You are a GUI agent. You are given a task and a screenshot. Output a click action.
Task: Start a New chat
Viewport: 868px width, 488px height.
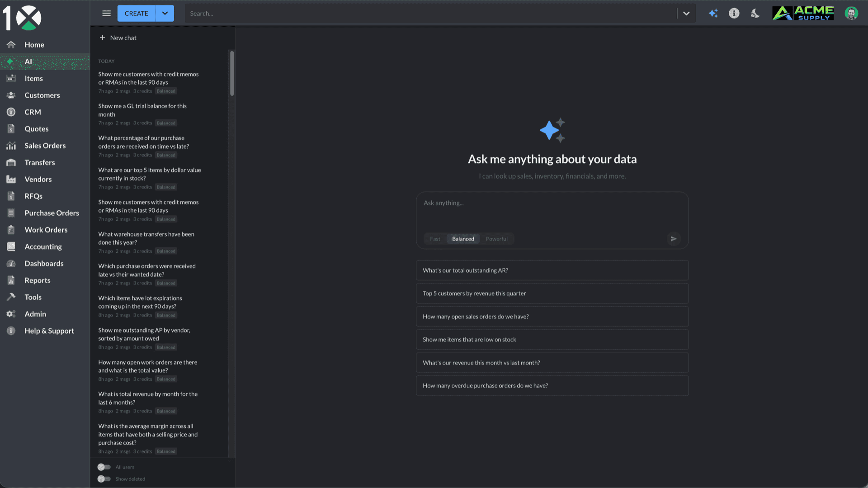[x=118, y=38]
